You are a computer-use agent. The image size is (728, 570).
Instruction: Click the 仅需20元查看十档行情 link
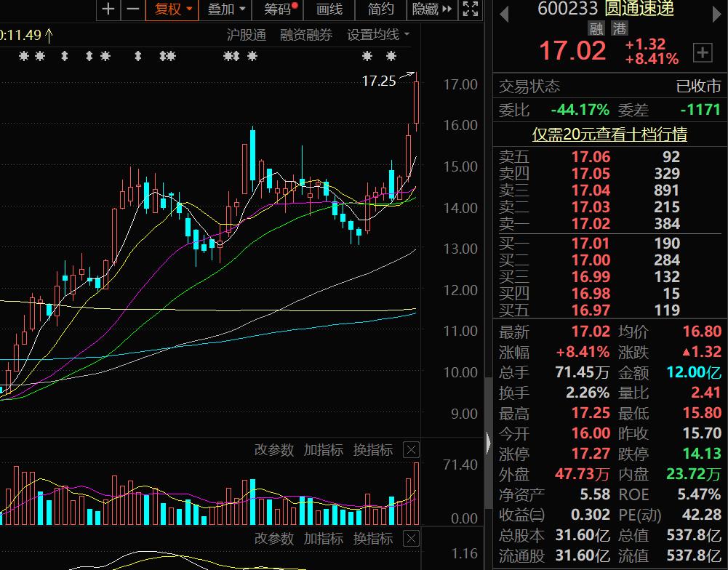coord(609,135)
